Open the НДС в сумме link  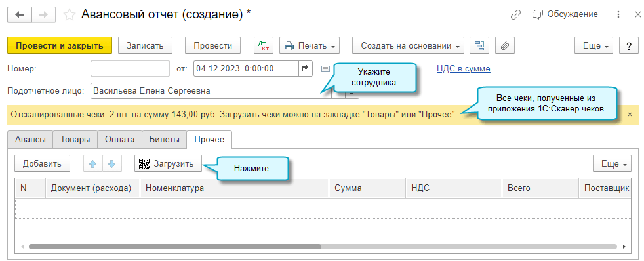pos(463,69)
